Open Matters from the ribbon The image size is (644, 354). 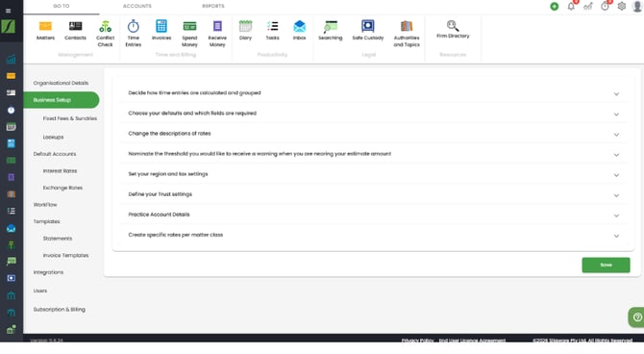(45, 31)
